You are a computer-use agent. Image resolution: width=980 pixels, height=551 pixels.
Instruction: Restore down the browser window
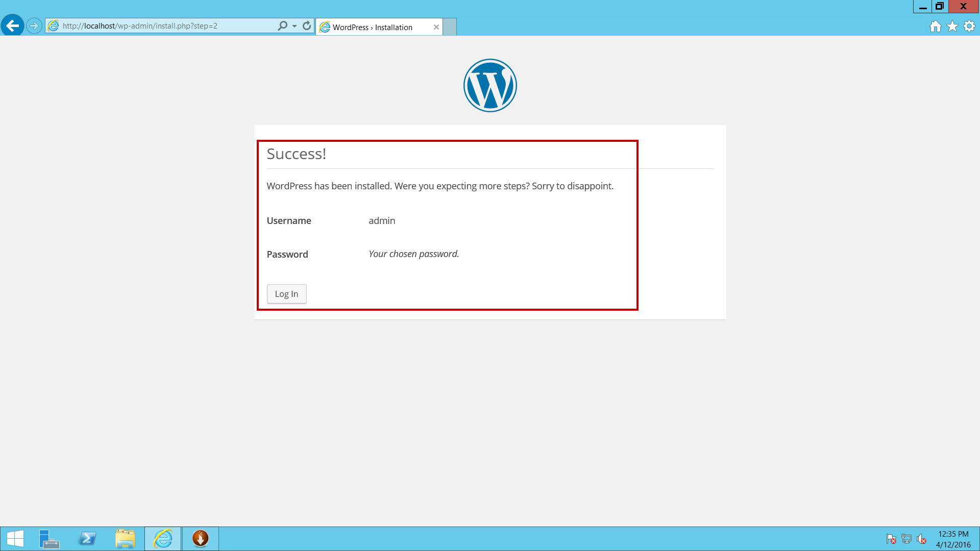939,7
